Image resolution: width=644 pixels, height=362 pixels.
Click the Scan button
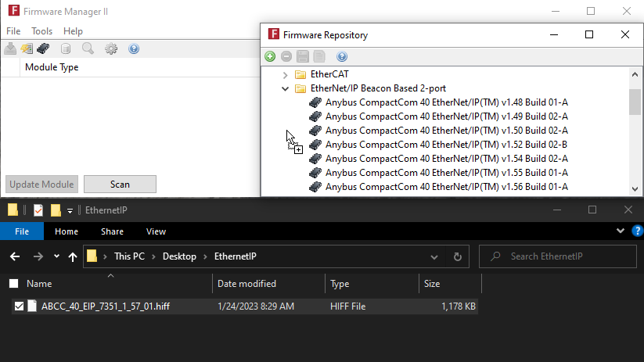(120, 185)
